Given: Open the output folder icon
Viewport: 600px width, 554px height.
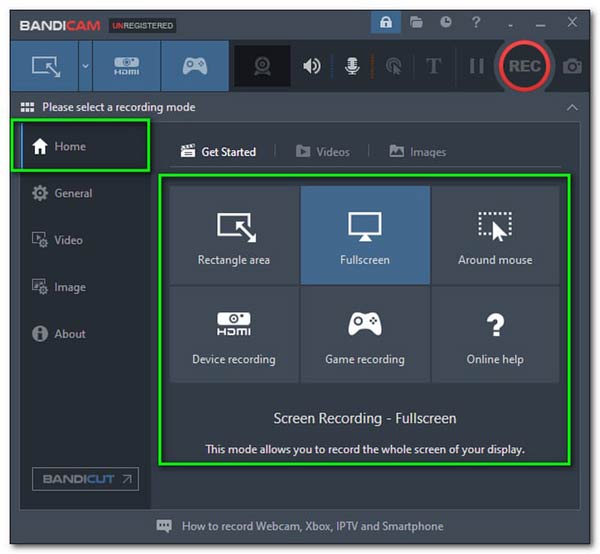Looking at the screenshot, I should [416, 22].
